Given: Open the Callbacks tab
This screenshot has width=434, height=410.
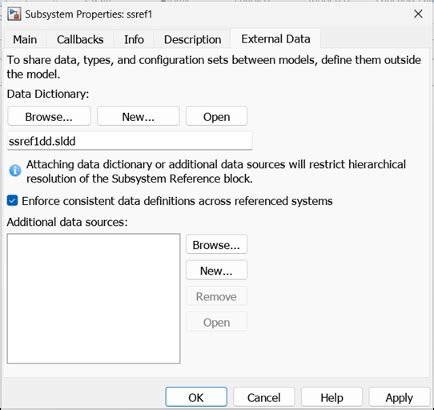Looking at the screenshot, I should coord(80,40).
